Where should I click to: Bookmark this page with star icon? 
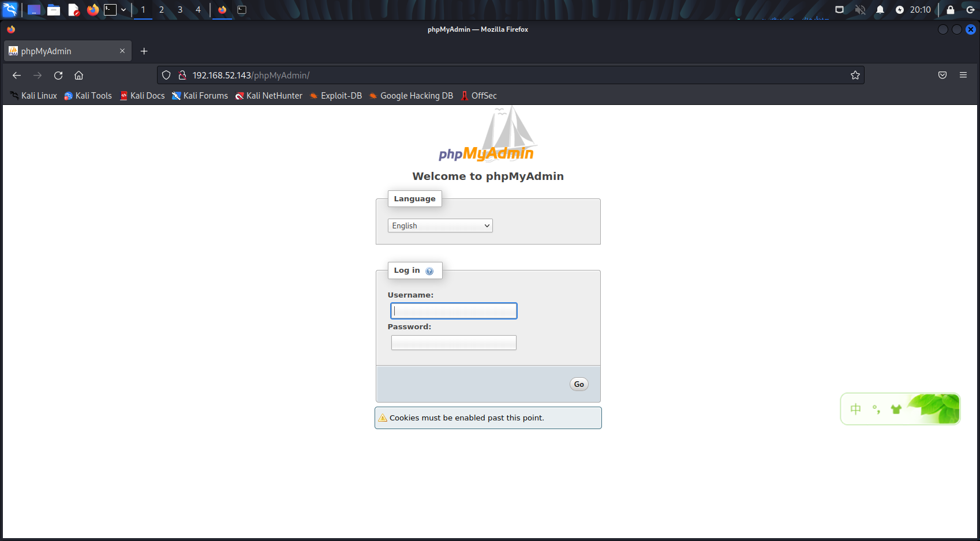(x=855, y=76)
